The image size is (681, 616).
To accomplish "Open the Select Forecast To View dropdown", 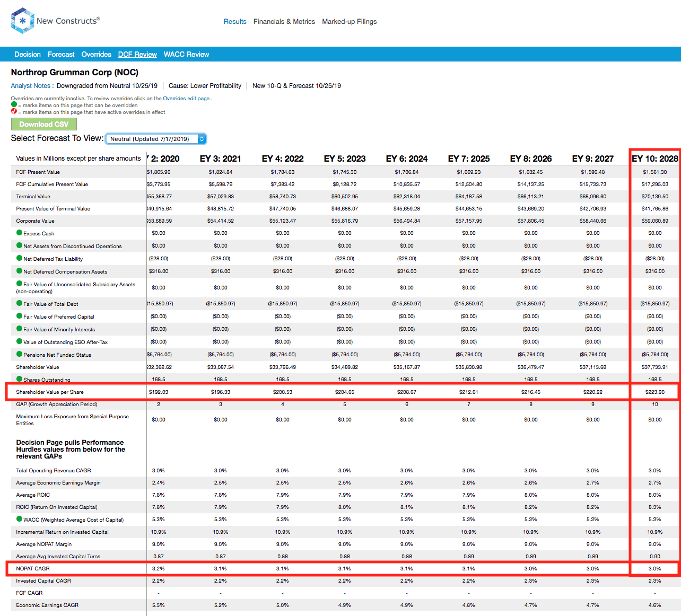I will 156,139.
